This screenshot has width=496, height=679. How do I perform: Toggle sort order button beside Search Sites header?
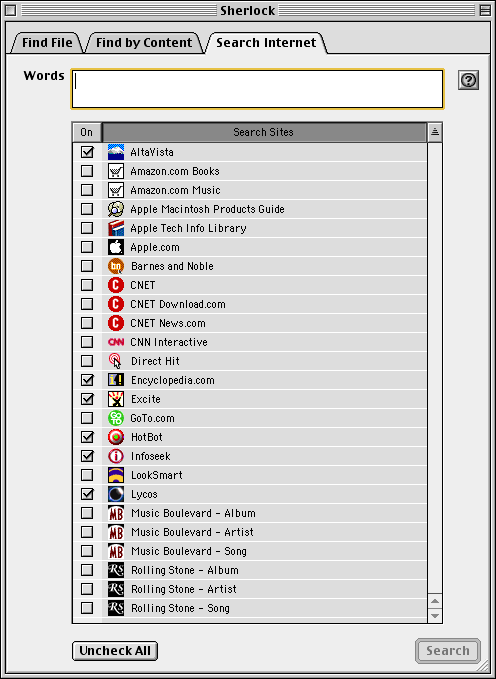[x=435, y=132]
